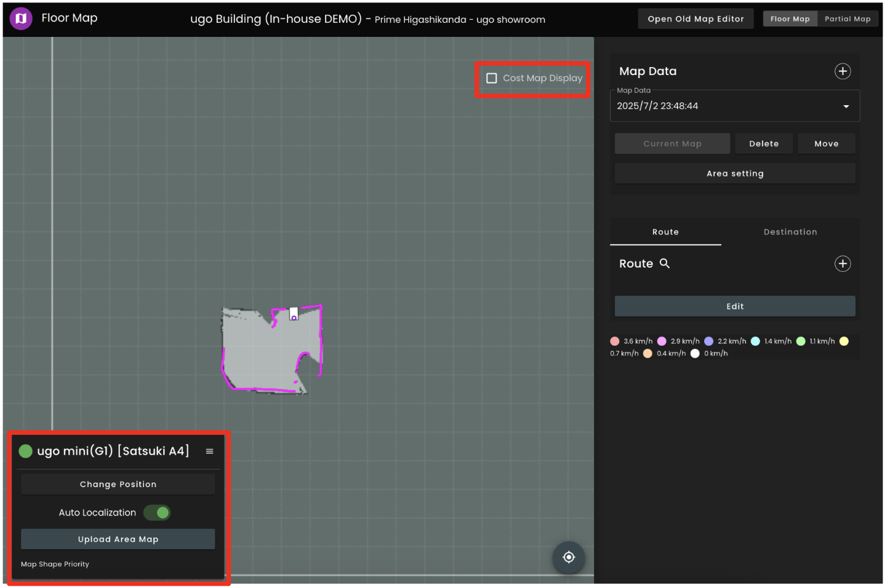Add a new route with plus icon
Viewport: 890px width, 588px height.
[x=842, y=264]
